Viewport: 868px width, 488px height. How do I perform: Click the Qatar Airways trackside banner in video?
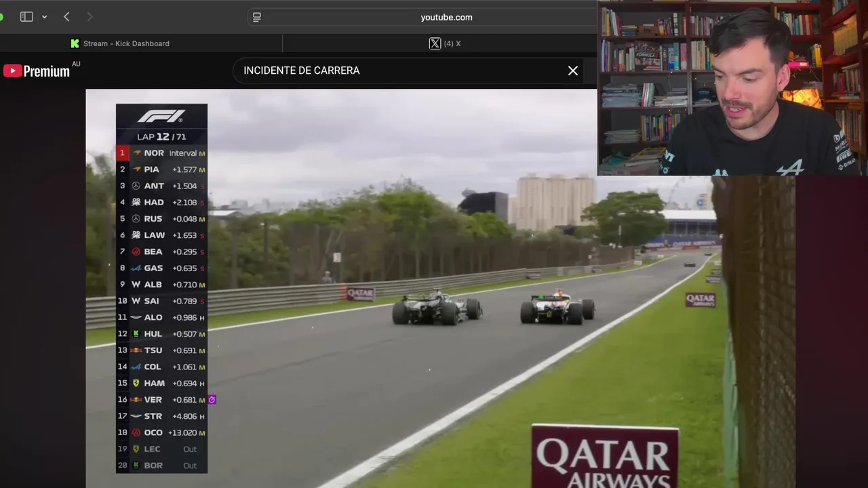(605, 457)
